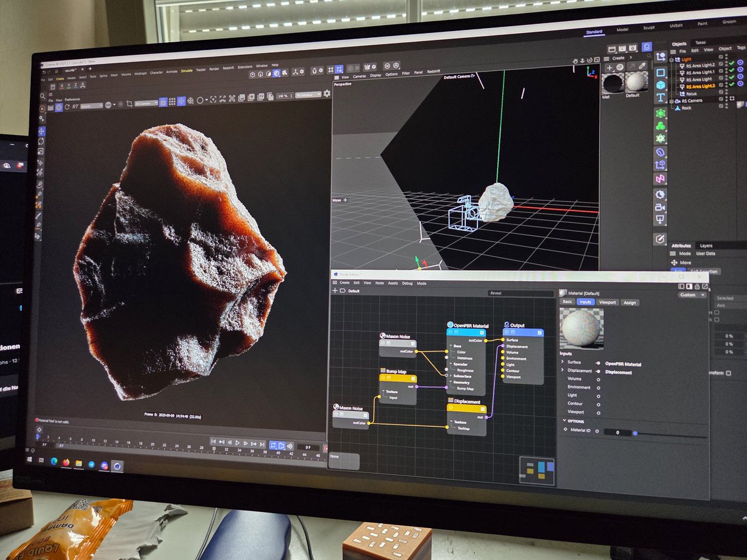
Task: Open the Simulate menu
Action: pyautogui.click(x=187, y=70)
